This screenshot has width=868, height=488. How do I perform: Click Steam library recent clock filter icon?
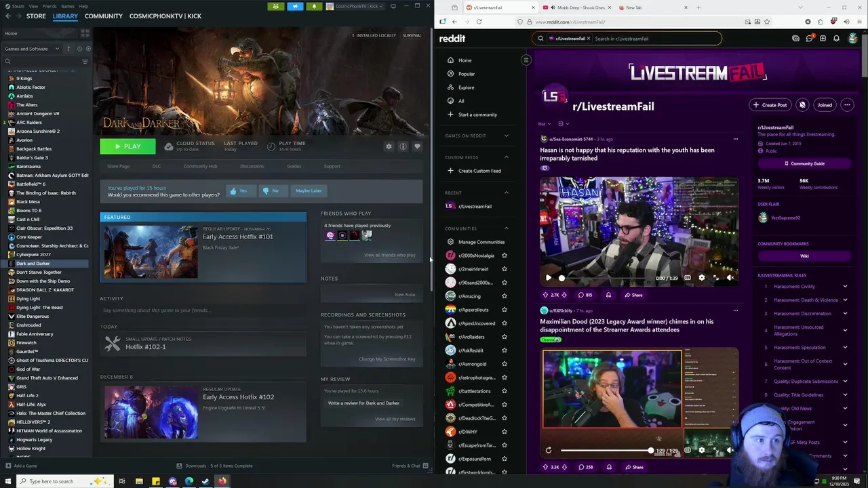pos(79,49)
